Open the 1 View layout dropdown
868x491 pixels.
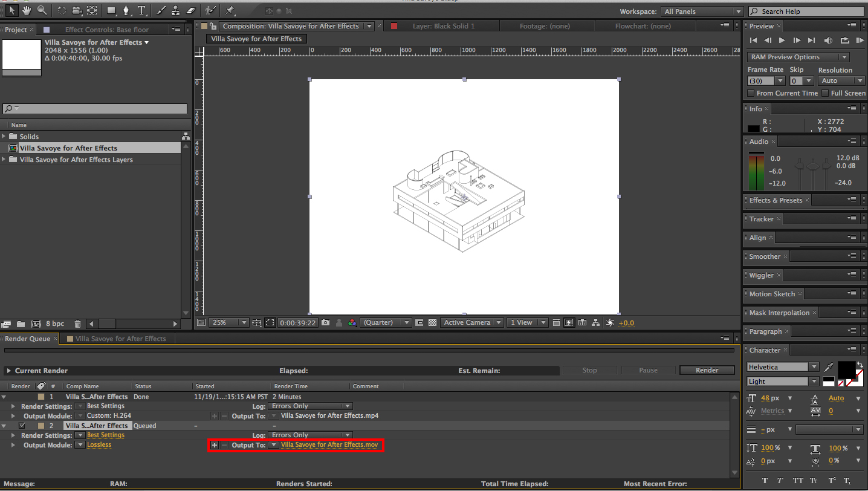[527, 323]
